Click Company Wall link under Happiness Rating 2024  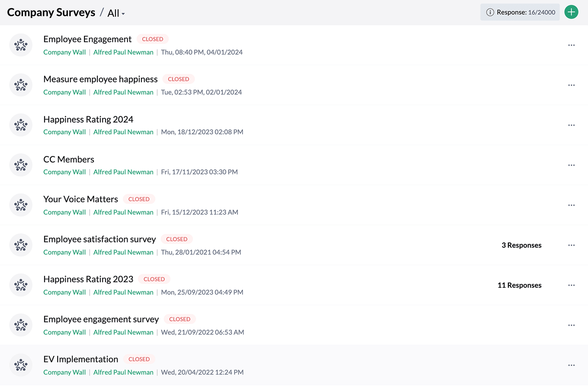[64, 132]
